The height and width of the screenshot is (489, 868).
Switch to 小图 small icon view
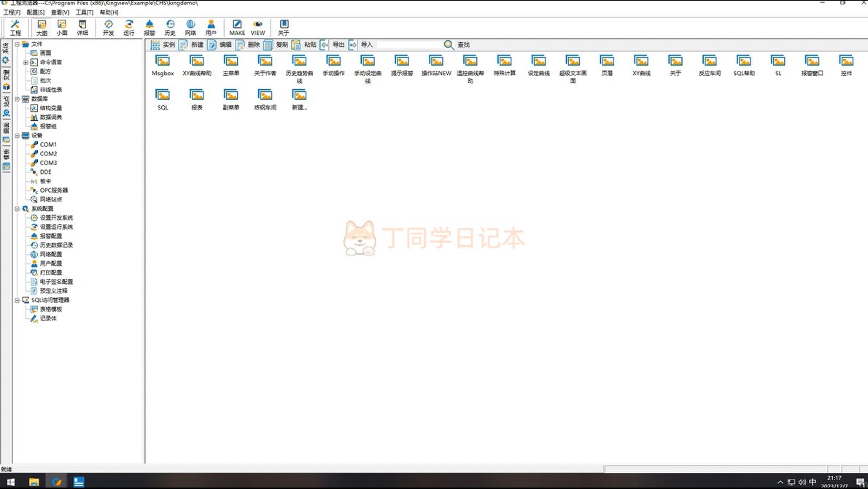tap(62, 28)
